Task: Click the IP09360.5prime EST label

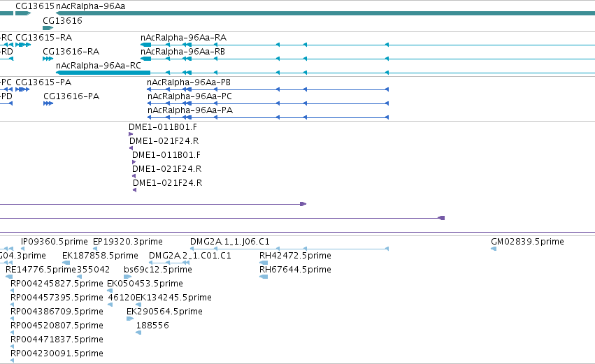Action: [55, 242]
